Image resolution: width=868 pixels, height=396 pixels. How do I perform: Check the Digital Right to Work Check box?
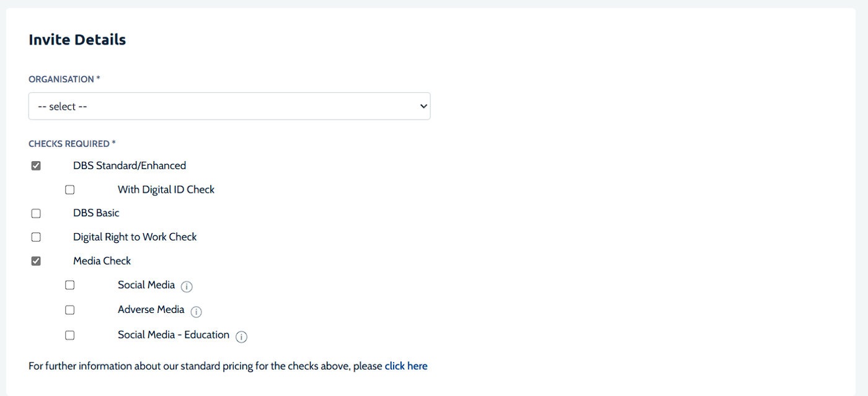click(x=36, y=237)
